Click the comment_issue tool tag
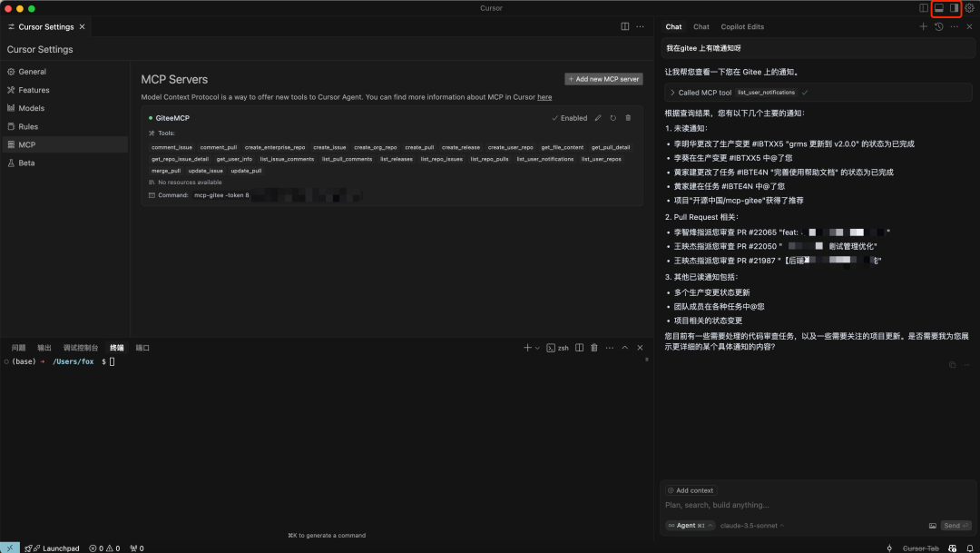This screenshot has width=980, height=553. [x=171, y=148]
